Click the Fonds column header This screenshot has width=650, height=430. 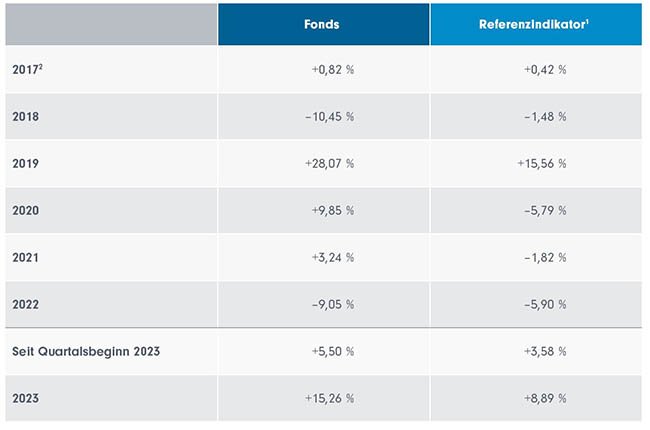click(x=323, y=24)
